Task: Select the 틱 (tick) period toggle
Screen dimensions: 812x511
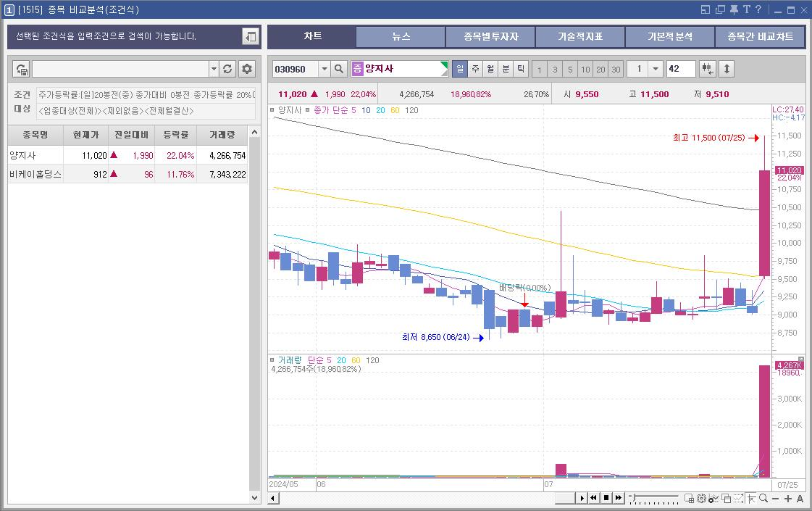Action: (x=520, y=69)
